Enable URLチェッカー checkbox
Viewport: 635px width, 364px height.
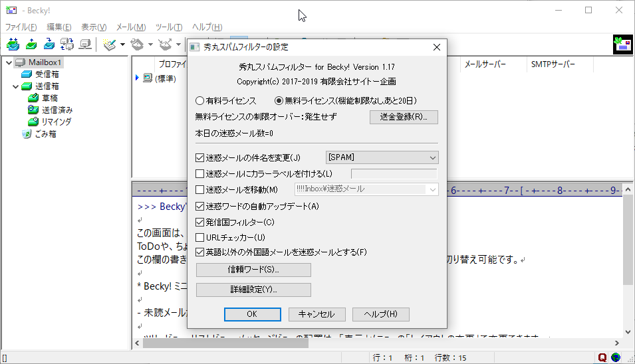[x=199, y=237]
